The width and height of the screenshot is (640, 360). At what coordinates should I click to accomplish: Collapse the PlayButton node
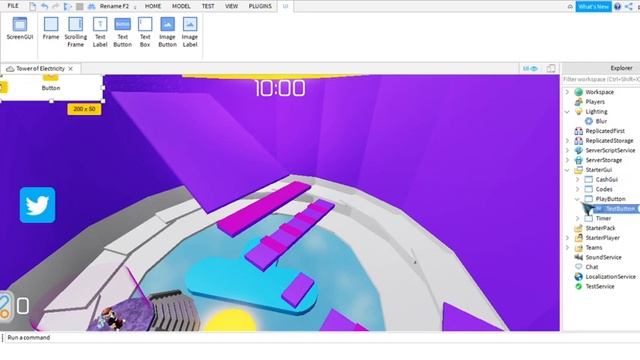(577, 199)
